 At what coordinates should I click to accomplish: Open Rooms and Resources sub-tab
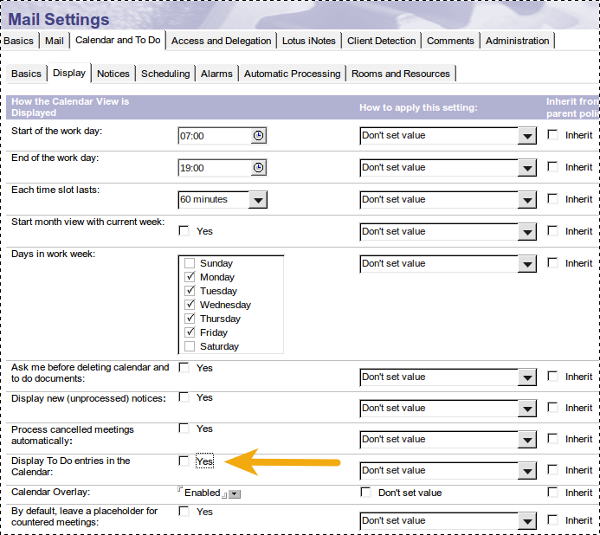pos(400,73)
